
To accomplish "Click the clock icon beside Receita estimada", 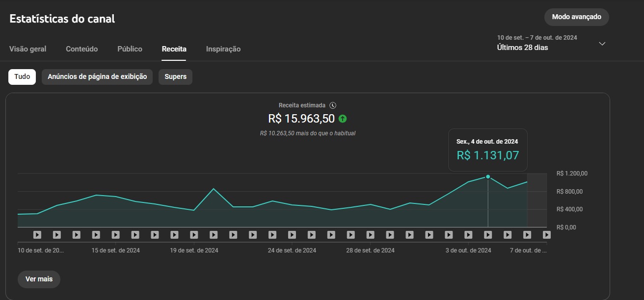I will pyautogui.click(x=333, y=105).
